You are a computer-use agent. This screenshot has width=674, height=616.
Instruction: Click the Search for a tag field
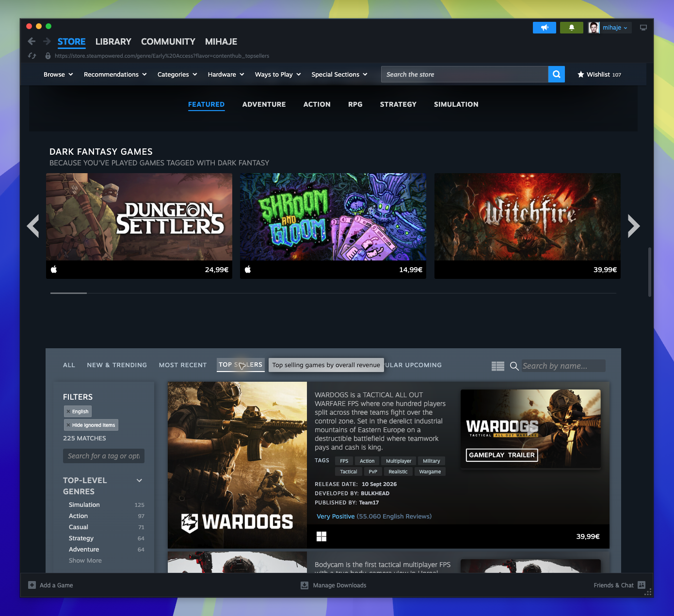click(104, 456)
